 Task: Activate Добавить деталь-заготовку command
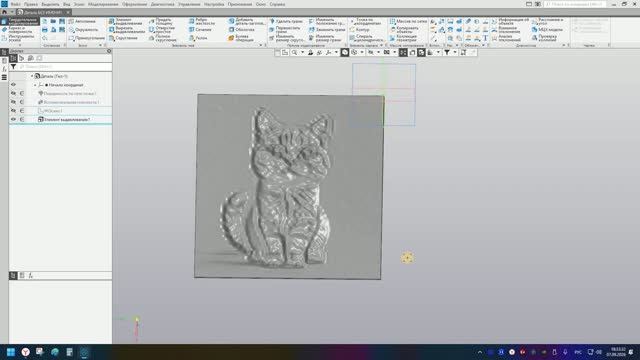[x=247, y=21]
